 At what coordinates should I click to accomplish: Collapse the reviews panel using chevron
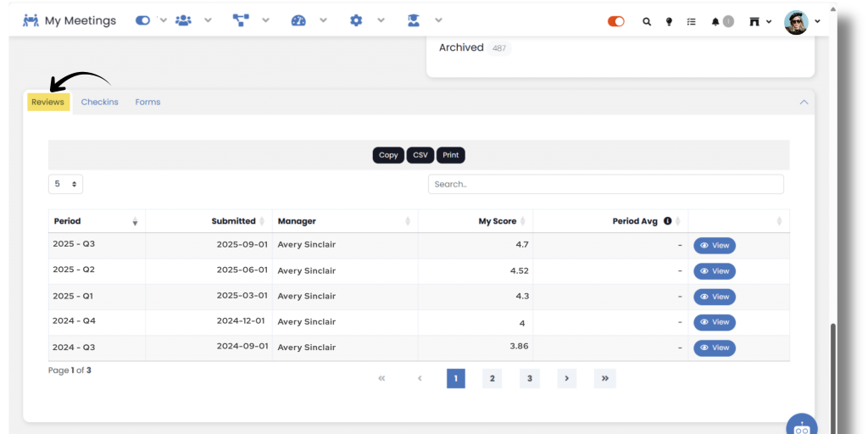[804, 102]
